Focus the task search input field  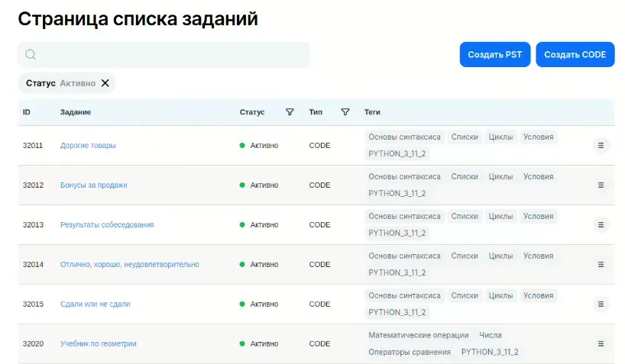click(164, 54)
